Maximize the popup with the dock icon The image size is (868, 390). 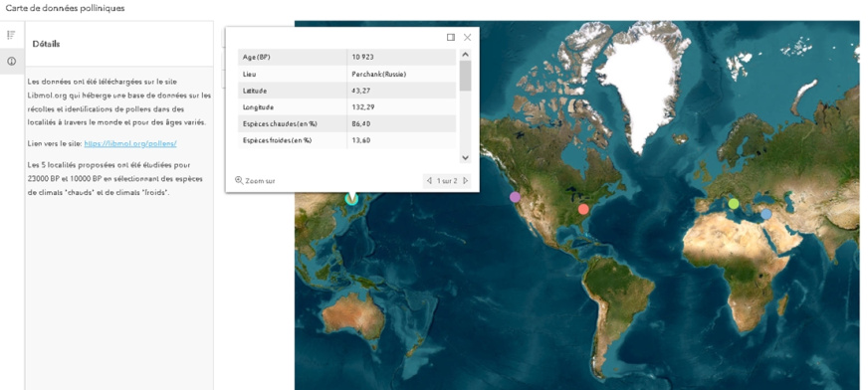click(451, 37)
